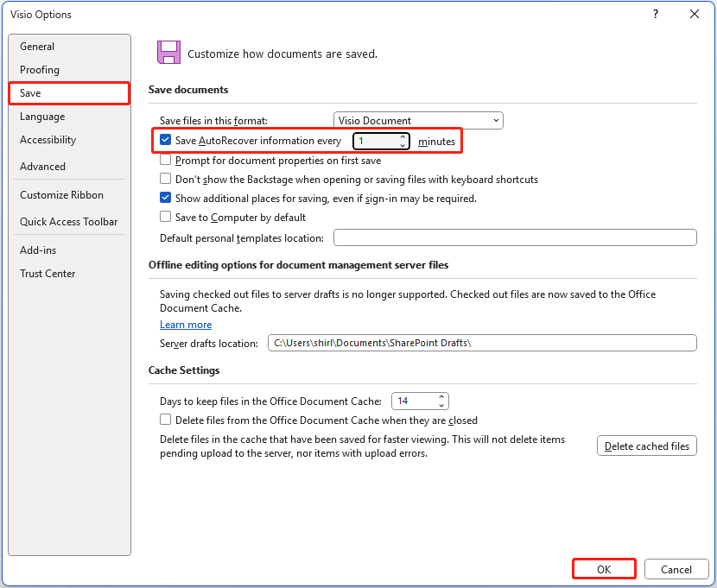Open dialog help via the question mark icon
The image size is (717, 588).
coord(655,15)
